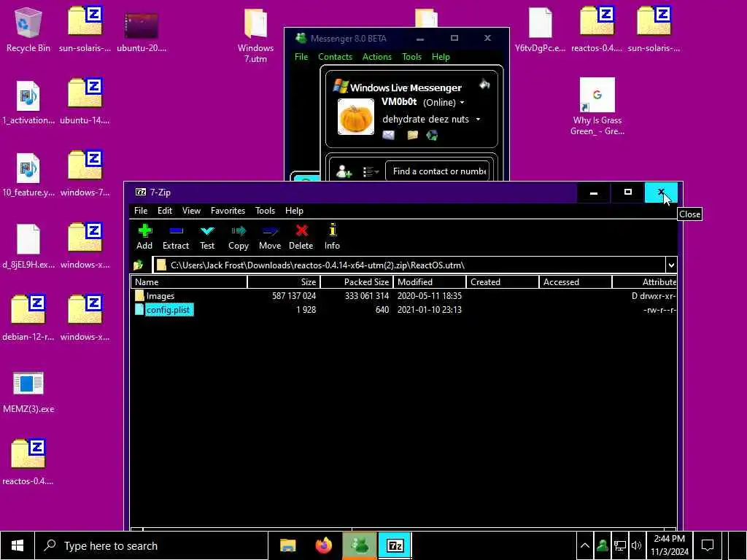Sort the file list by Name column
Screen dimensions: 747x560
coord(189,282)
